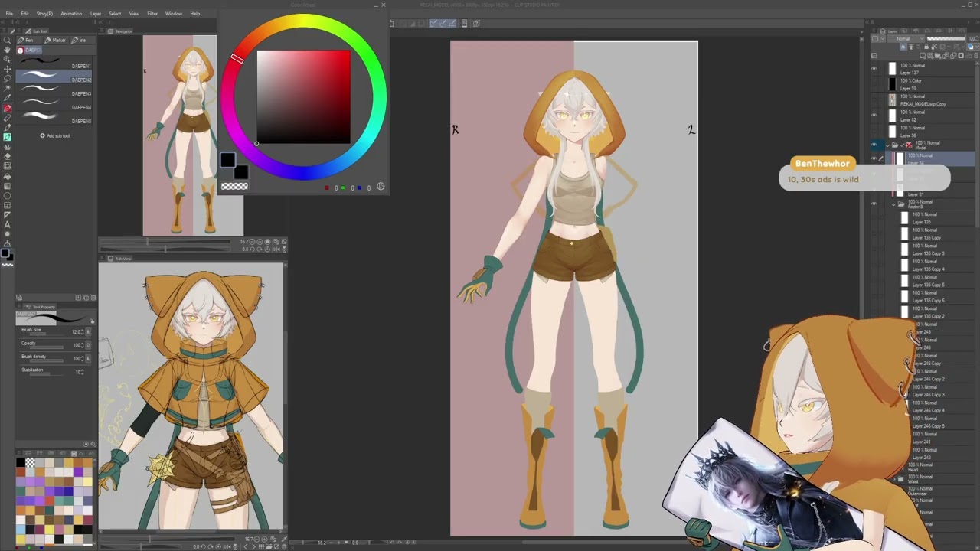Open Brush Size dynamics button
The width and height of the screenshot is (980, 551).
(x=88, y=331)
